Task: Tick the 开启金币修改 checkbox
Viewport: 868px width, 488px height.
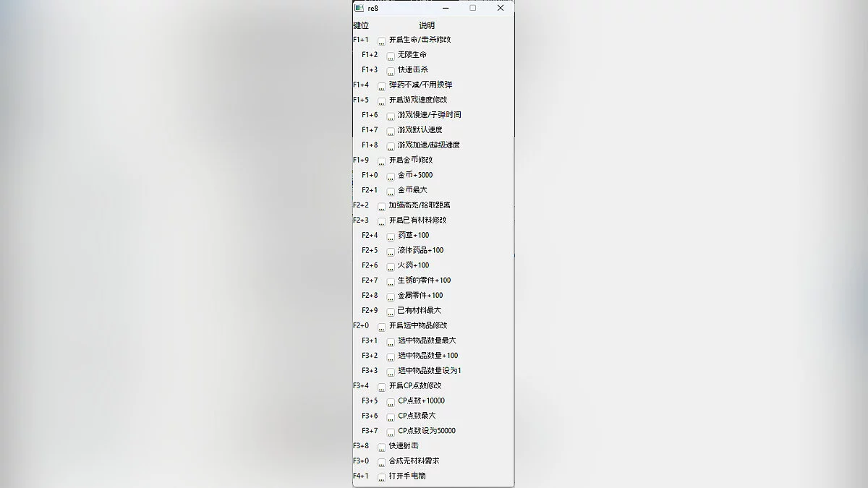Action: tap(382, 161)
